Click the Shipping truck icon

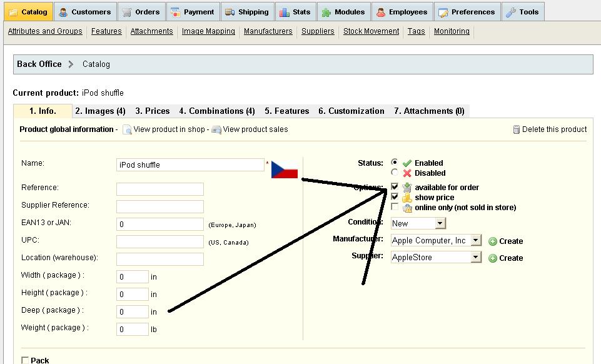[x=230, y=13]
